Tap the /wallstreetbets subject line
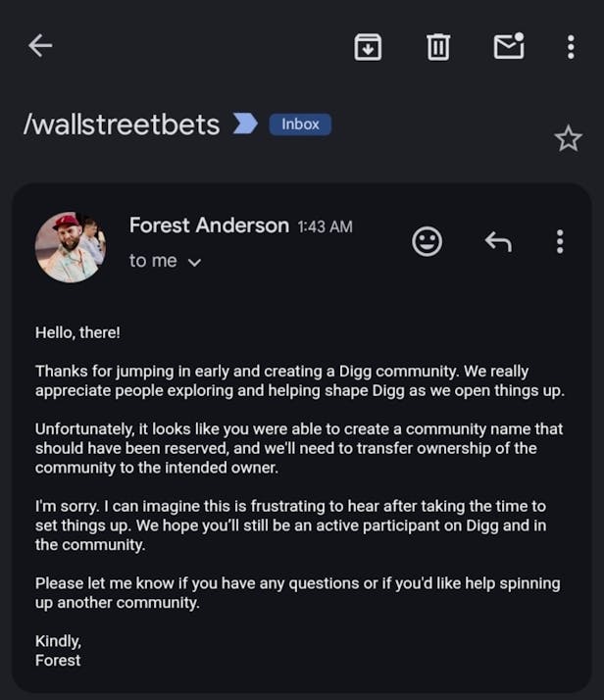The width and height of the screenshot is (604, 700). (121, 125)
